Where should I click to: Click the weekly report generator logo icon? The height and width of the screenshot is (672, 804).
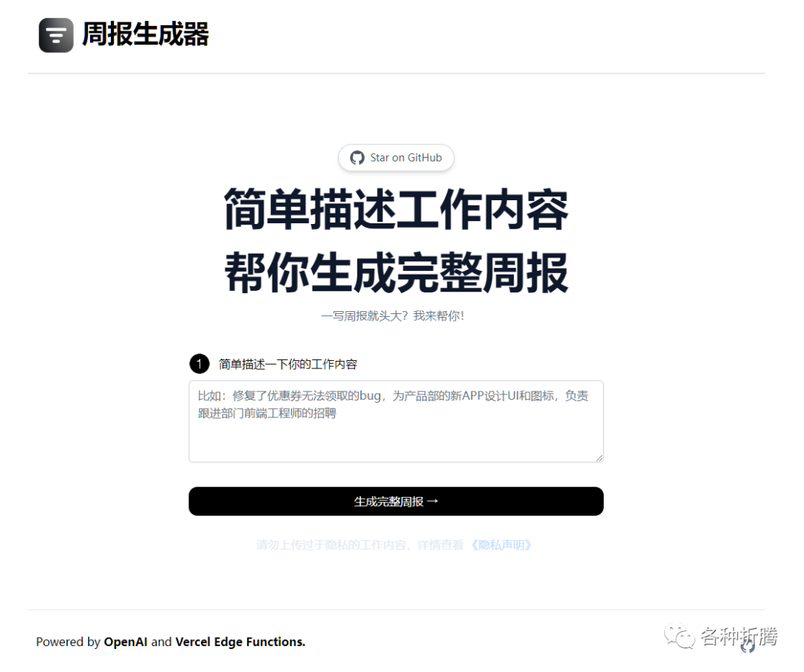click(x=56, y=36)
